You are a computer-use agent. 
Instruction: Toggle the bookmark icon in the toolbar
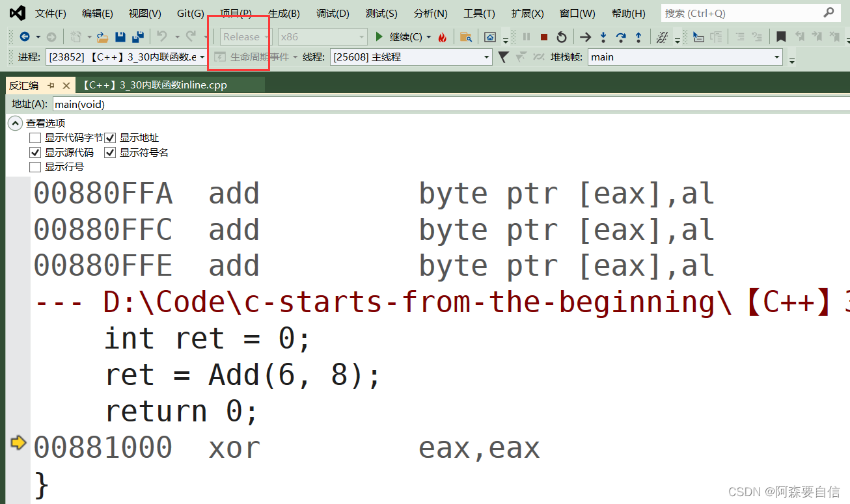point(781,37)
